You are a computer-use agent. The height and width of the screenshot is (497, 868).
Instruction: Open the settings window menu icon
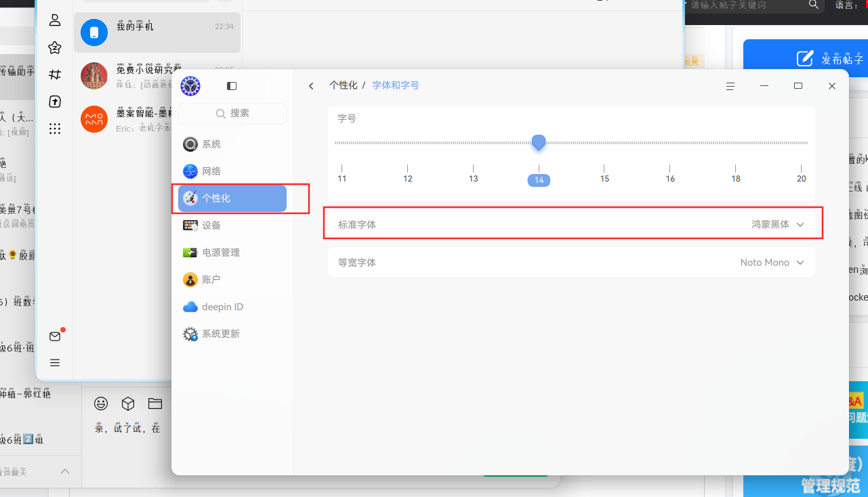click(730, 86)
